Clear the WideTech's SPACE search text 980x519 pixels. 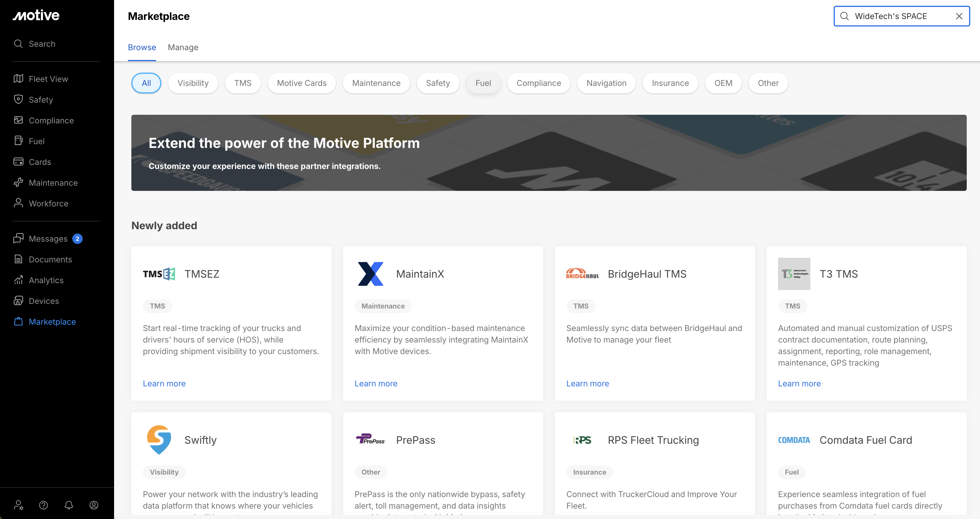959,16
